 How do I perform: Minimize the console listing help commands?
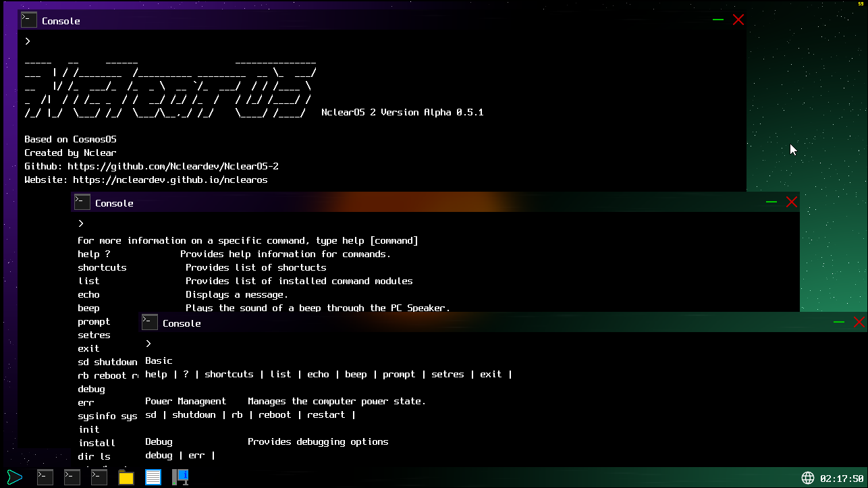[x=771, y=202]
